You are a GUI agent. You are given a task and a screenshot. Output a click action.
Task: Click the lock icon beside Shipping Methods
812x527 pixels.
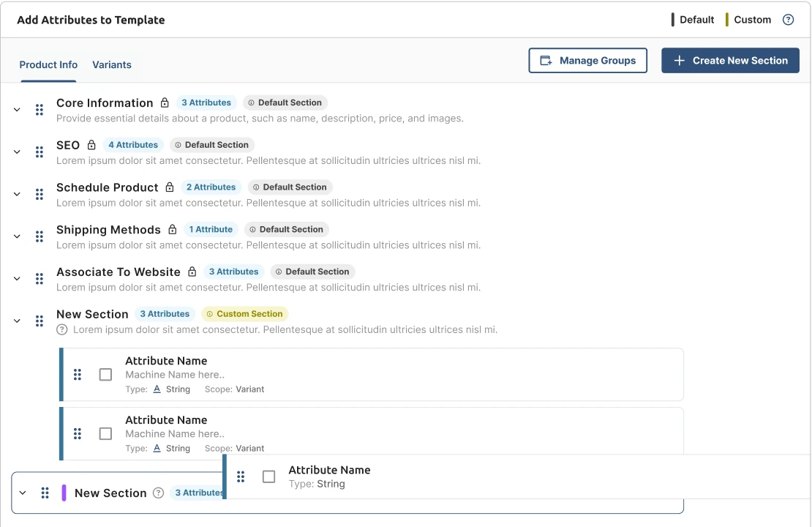173,229
